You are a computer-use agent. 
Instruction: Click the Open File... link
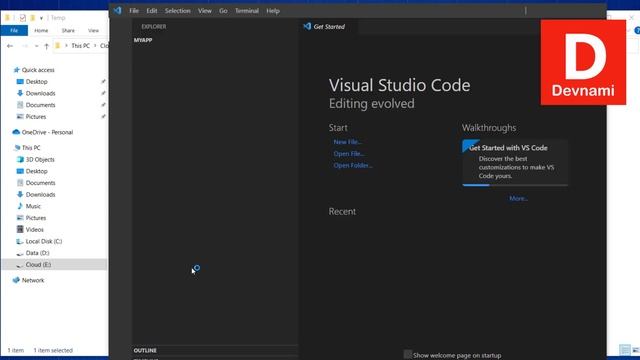coord(349,154)
